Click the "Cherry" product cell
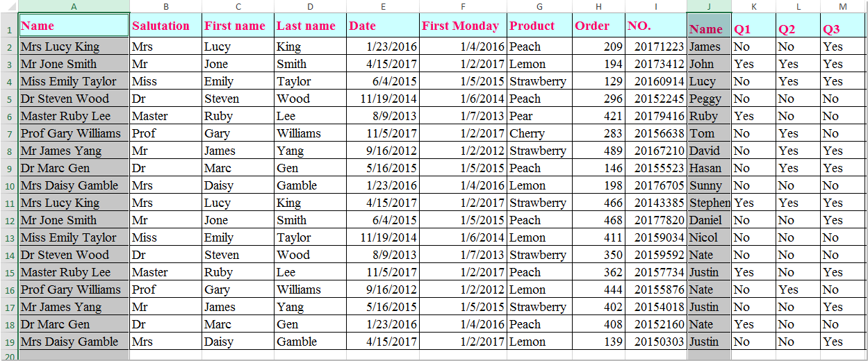The height and width of the screenshot is (361, 868). coord(539,133)
